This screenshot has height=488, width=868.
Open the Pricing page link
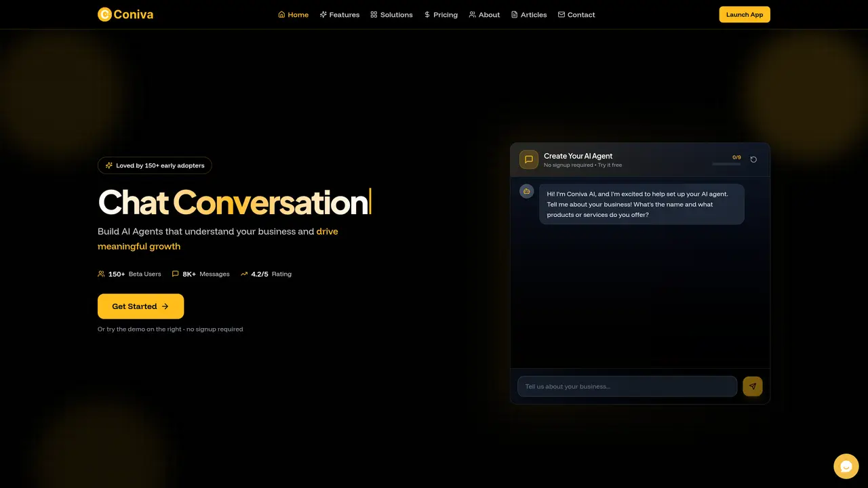click(441, 14)
